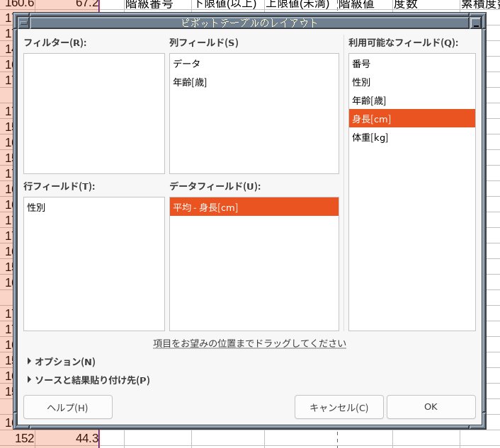Select 身長[cm] in available fields list

point(371,118)
